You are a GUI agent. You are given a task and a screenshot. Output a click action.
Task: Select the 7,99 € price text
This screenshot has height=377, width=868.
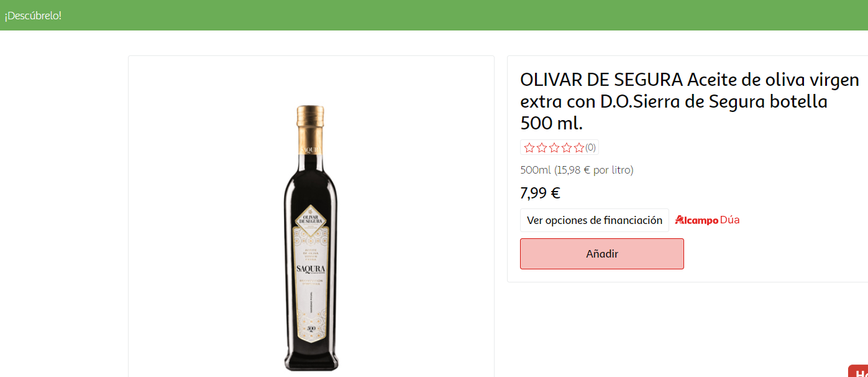[540, 193]
